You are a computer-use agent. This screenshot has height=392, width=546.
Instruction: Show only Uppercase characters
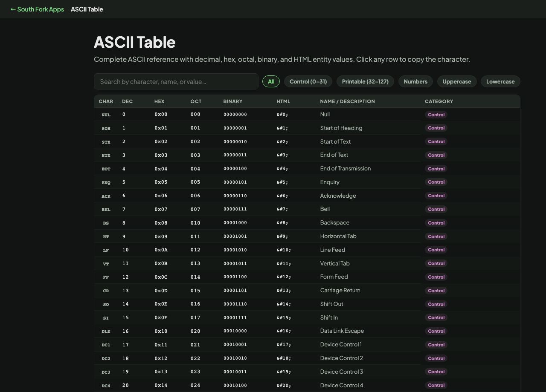457,81
